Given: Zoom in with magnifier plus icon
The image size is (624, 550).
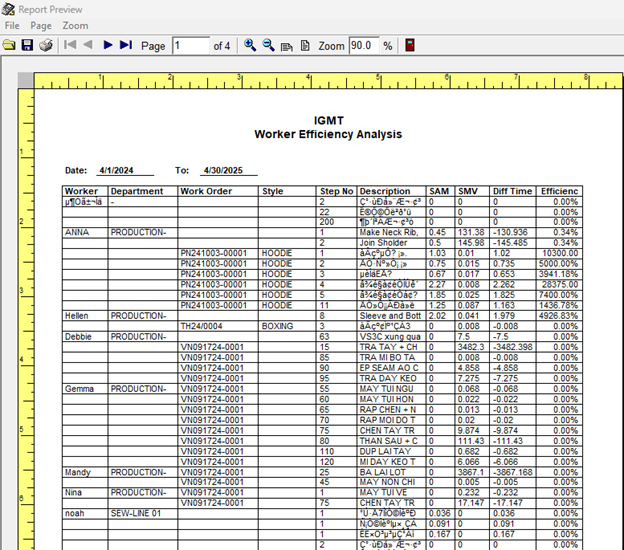Looking at the screenshot, I should pyautogui.click(x=250, y=45).
